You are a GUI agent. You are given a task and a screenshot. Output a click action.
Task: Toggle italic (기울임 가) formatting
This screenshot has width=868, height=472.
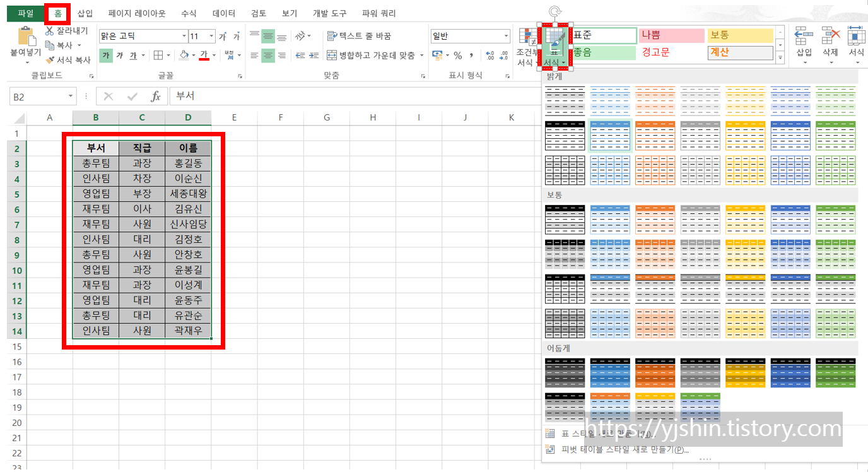coord(120,56)
